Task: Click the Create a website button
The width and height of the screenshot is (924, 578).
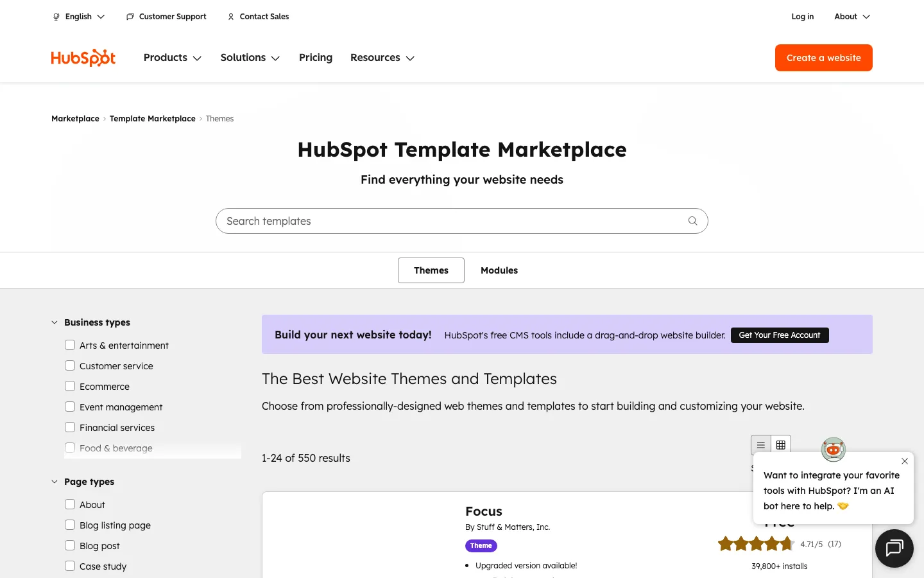Action: tap(824, 58)
